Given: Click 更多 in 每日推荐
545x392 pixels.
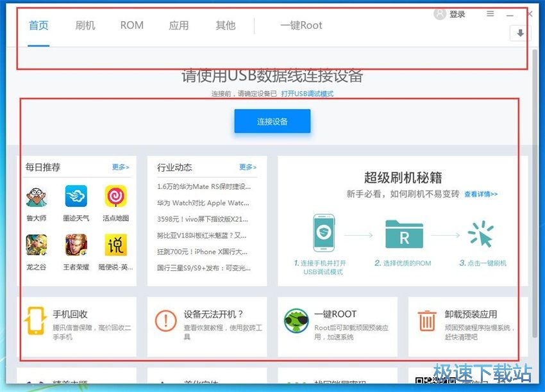Looking at the screenshot, I should point(121,167).
